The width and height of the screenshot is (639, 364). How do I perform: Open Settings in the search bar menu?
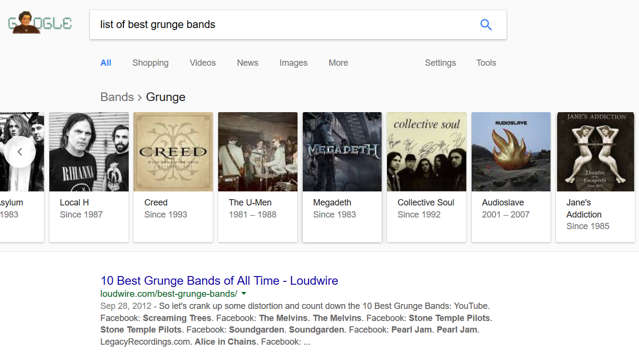coord(440,63)
